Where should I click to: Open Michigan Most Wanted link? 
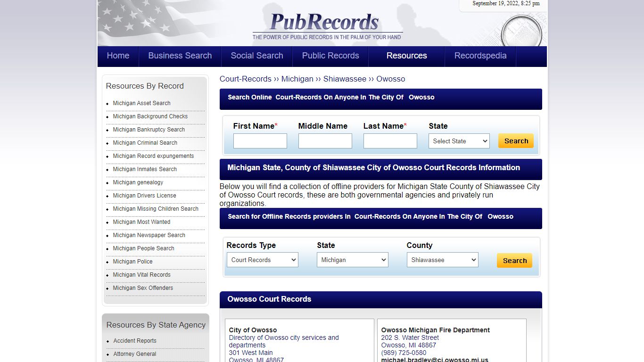point(141,222)
